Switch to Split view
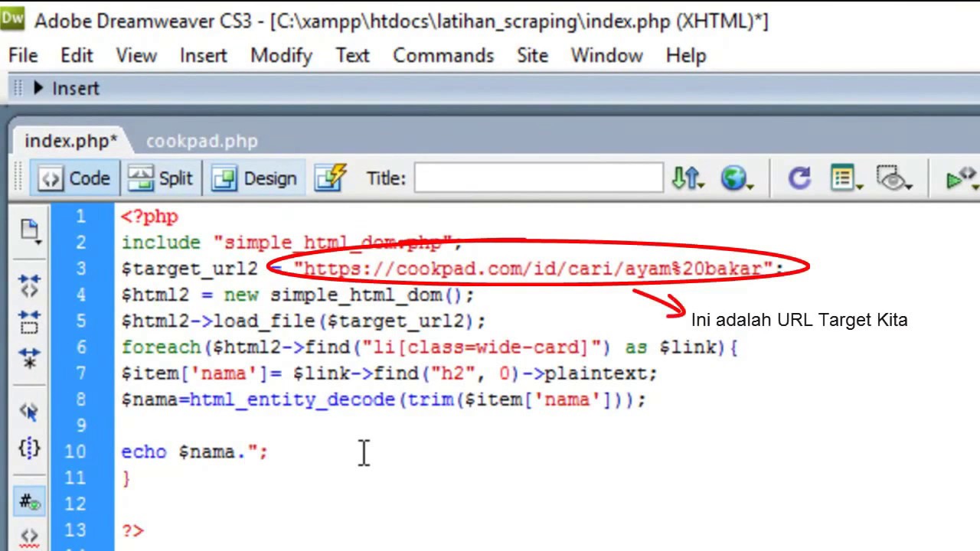 pos(160,178)
